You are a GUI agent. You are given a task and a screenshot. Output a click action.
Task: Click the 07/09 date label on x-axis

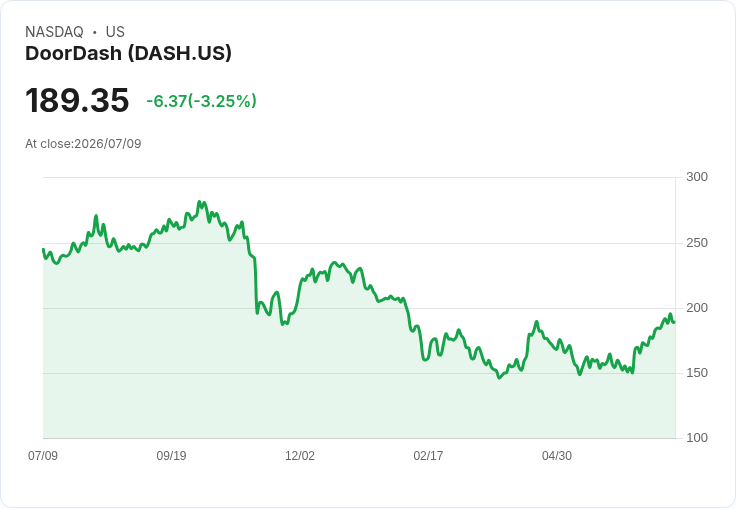click(43, 455)
